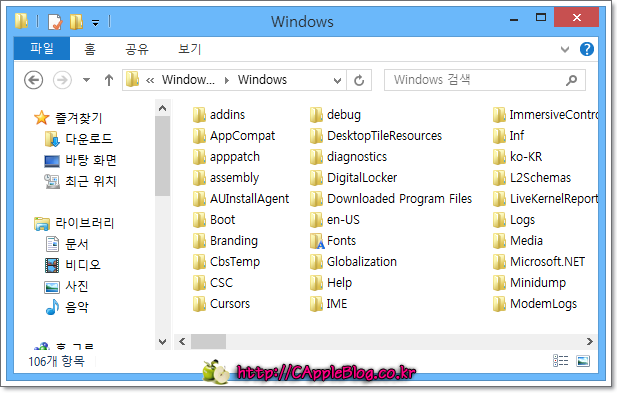618x393 pixels.
Task: Open the address bar history dropdown
Action: [x=337, y=80]
